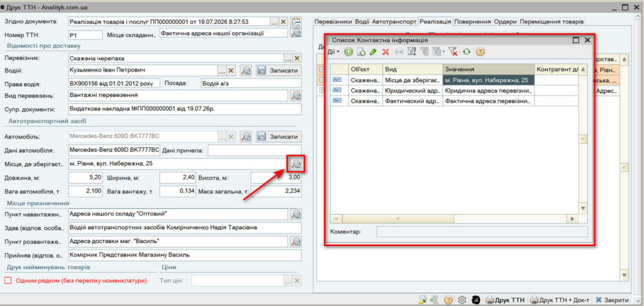Open settings gear in bottom bar
Image resolution: width=644 pixels, height=306 pixels.
coord(462,300)
